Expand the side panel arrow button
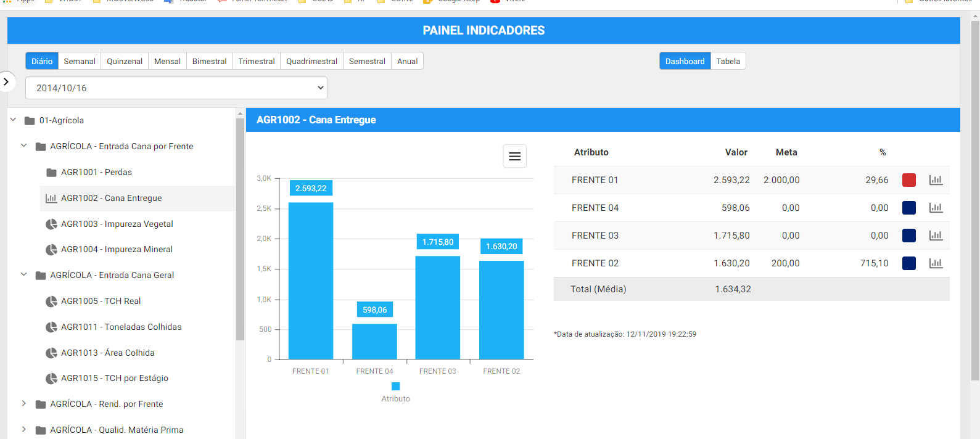980x439 pixels. coord(6,81)
